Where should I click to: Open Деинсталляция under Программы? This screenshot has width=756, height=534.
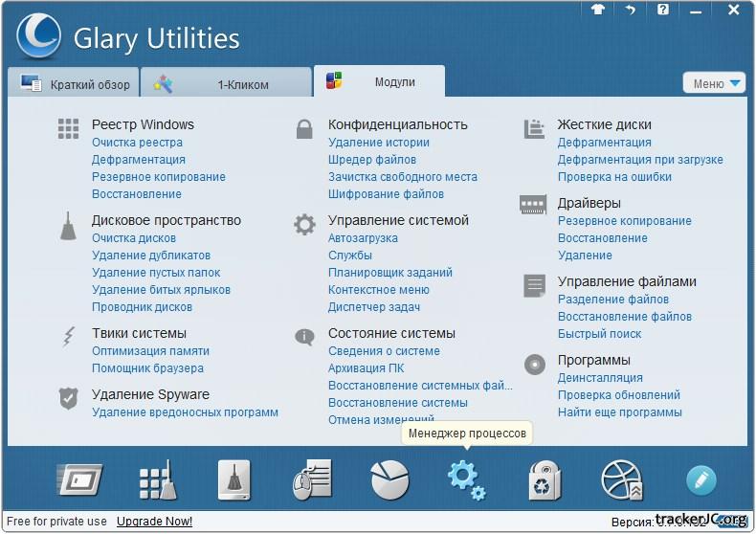pyautogui.click(x=600, y=378)
